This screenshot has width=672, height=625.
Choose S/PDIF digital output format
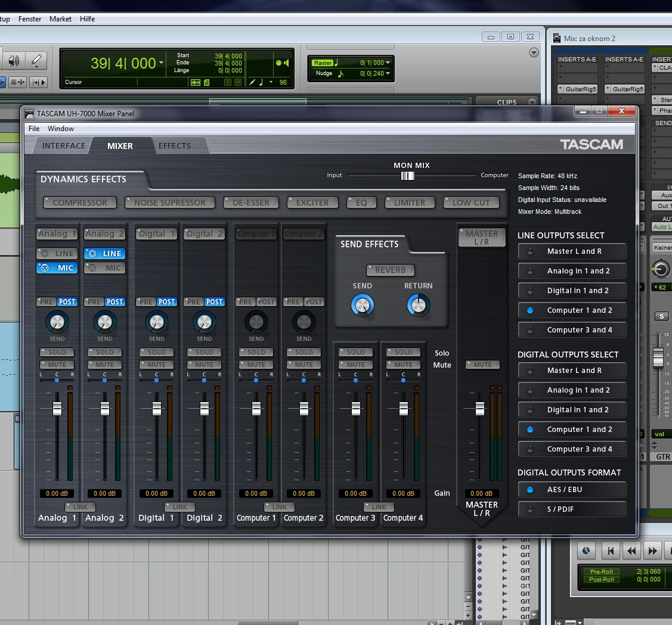coord(572,509)
